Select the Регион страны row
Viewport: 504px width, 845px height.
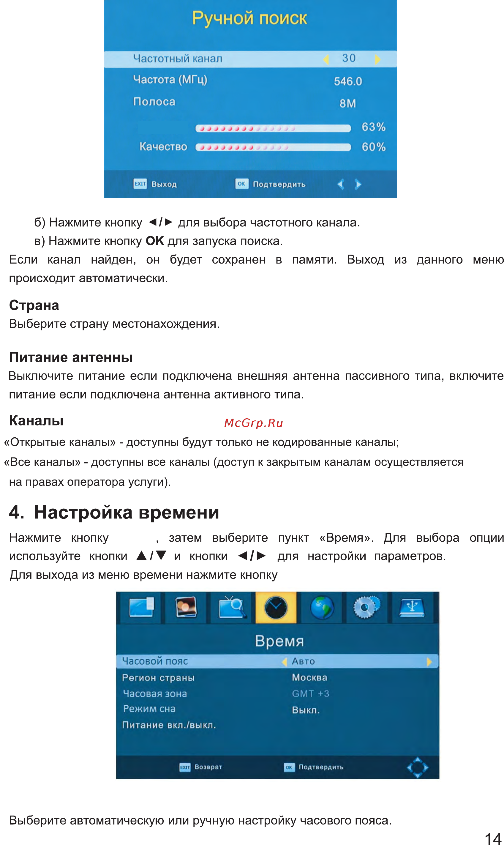point(277,677)
